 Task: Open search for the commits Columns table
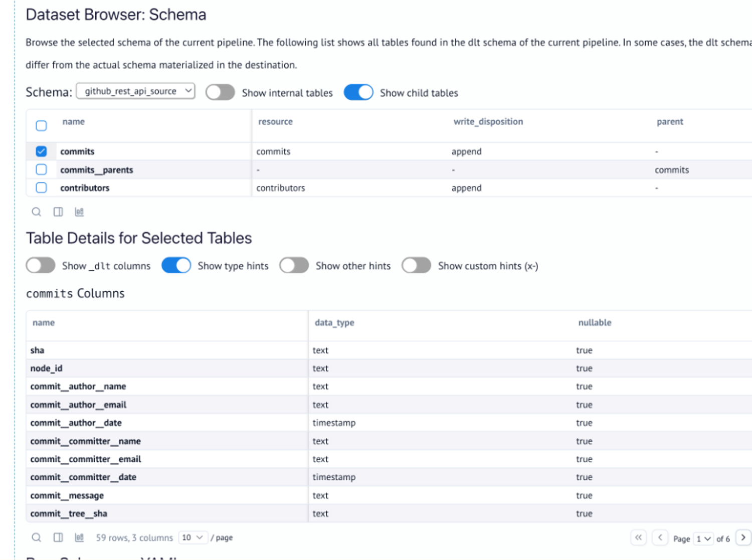pos(36,537)
